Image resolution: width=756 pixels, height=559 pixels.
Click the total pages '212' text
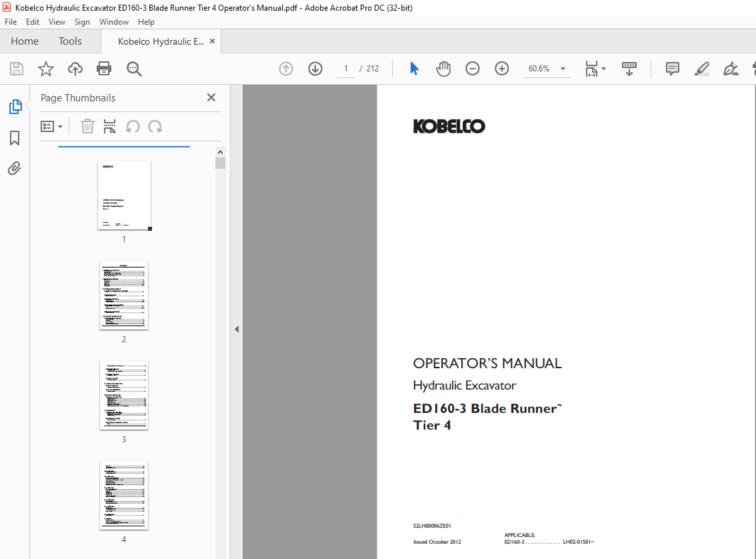pyautogui.click(x=373, y=69)
